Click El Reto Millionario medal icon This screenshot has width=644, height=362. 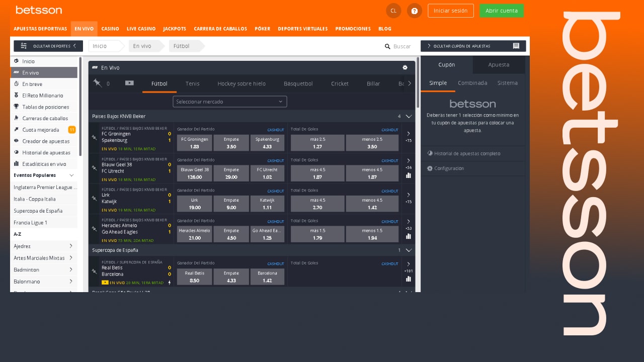tap(16, 95)
